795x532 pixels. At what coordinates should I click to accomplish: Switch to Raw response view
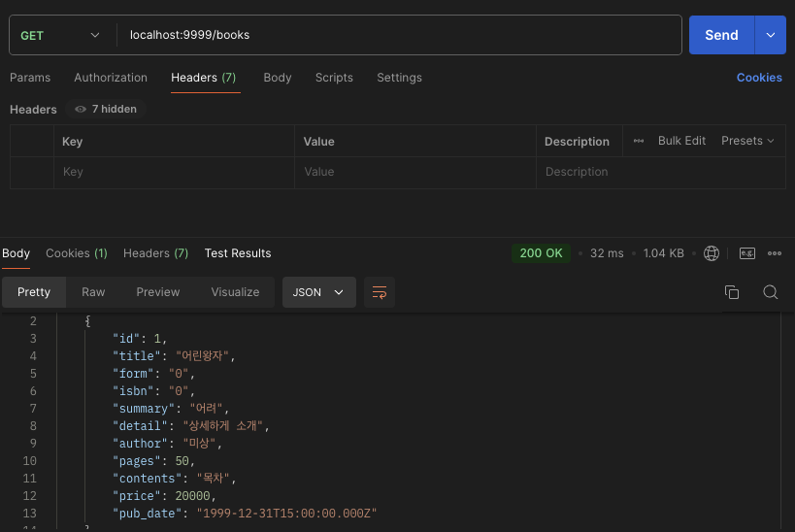(93, 292)
